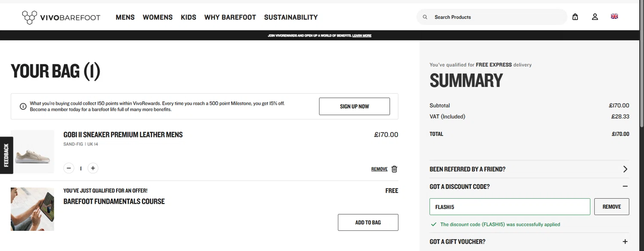Viewport: 644px width, 251px height.
Task: Click the Sign Up Now button
Action: click(x=354, y=106)
